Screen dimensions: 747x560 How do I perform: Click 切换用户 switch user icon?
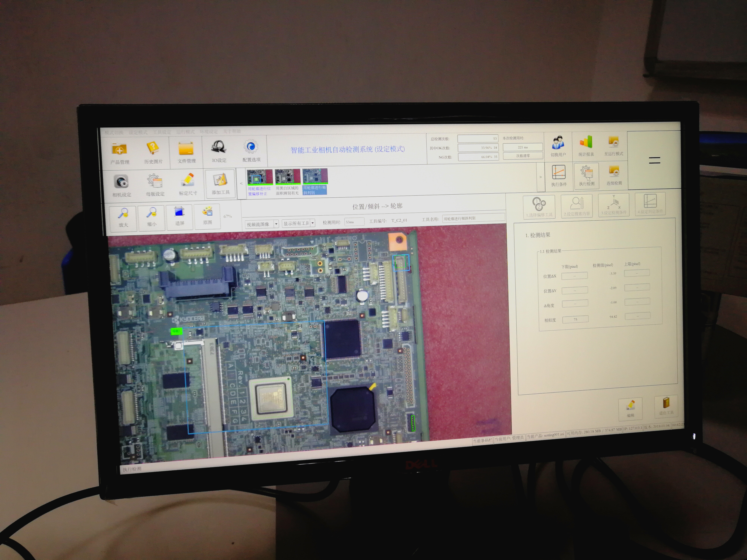[558, 147]
